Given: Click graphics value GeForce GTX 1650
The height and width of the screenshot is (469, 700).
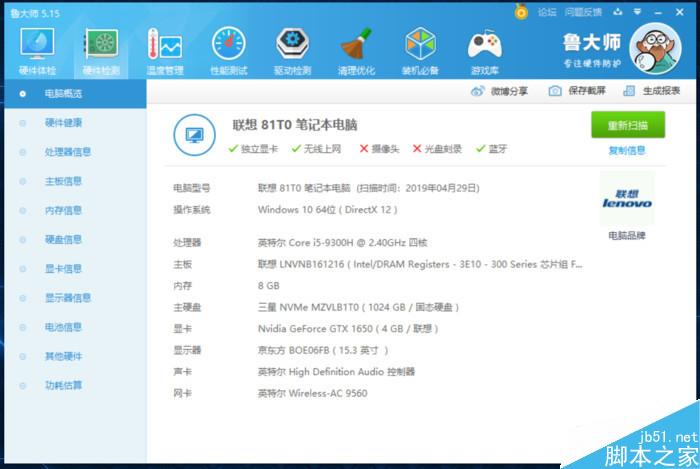Looking at the screenshot, I should click(348, 329).
